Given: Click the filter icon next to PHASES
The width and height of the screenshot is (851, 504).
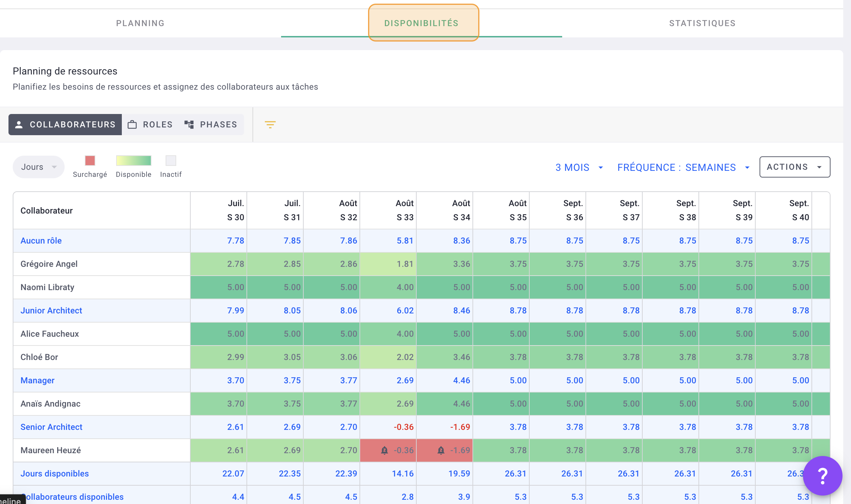Looking at the screenshot, I should point(269,124).
